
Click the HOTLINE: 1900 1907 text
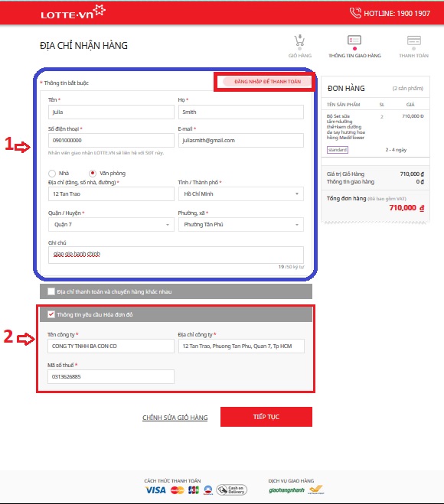coord(397,13)
